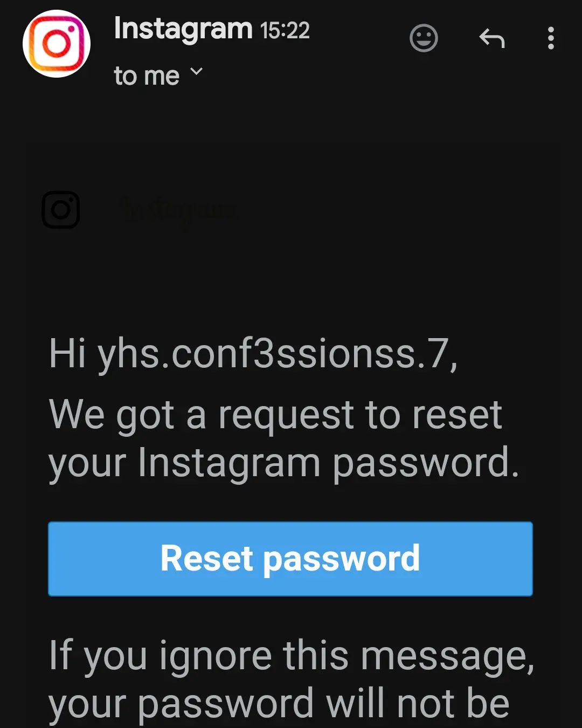
Task: Expand recipient details with the chevron arrow
Action: coord(197,72)
